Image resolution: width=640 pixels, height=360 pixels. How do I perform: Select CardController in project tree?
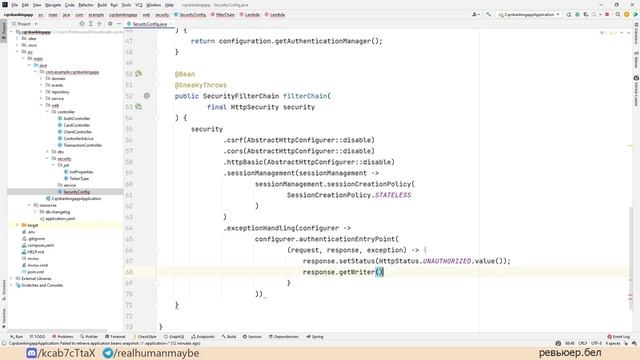click(74, 125)
